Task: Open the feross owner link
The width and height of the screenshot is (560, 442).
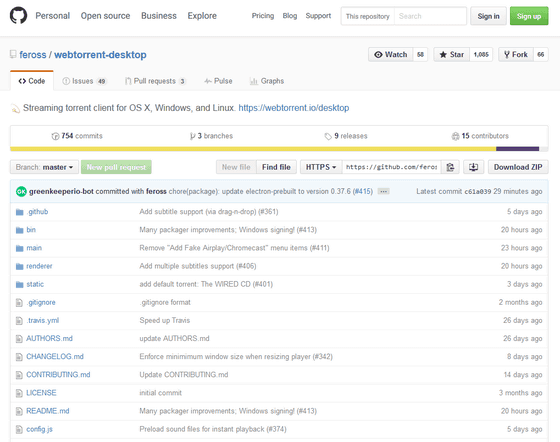Action: [33, 55]
